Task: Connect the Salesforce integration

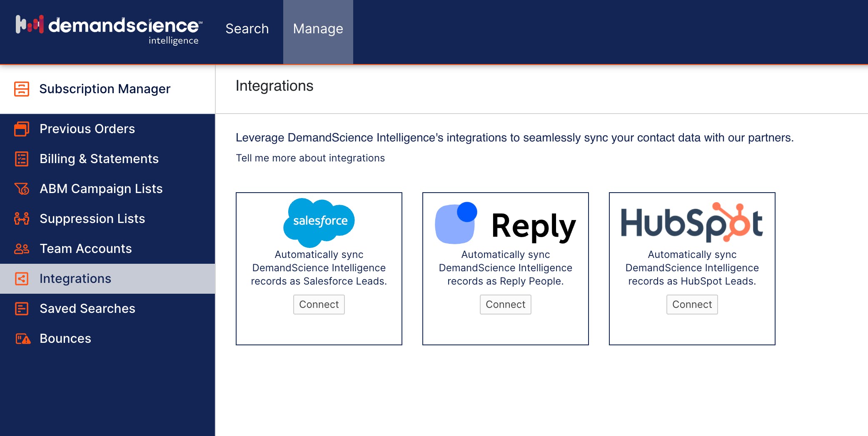Action: pos(319,305)
